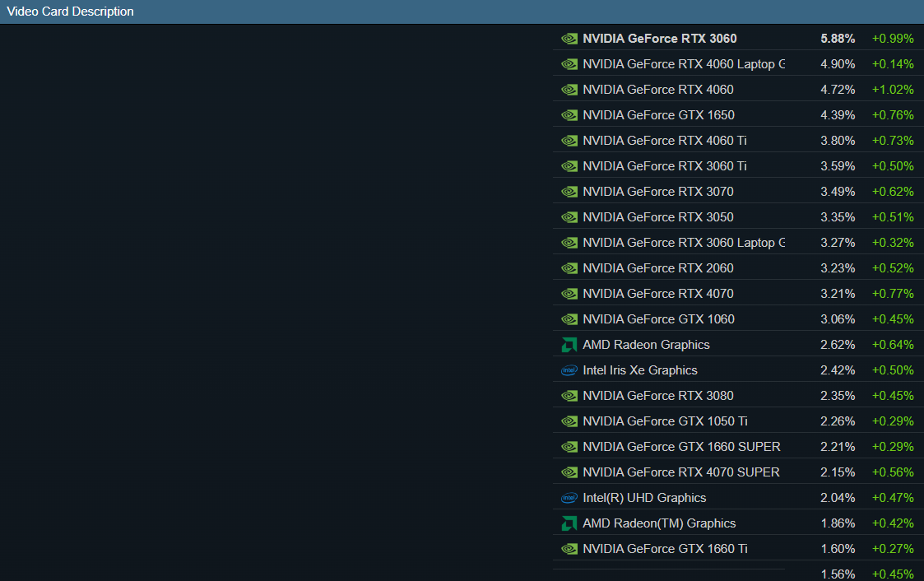The width and height of the screenshot is (924, 581).
Task: Click NVIDIA icon on RTX 3060 Laptop row
Action: (569, 243)
